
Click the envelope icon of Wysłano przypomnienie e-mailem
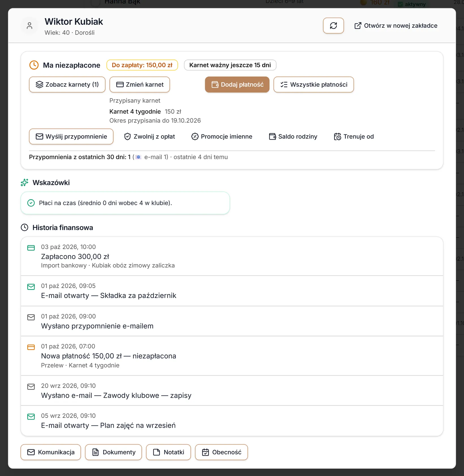coord(31,317)
